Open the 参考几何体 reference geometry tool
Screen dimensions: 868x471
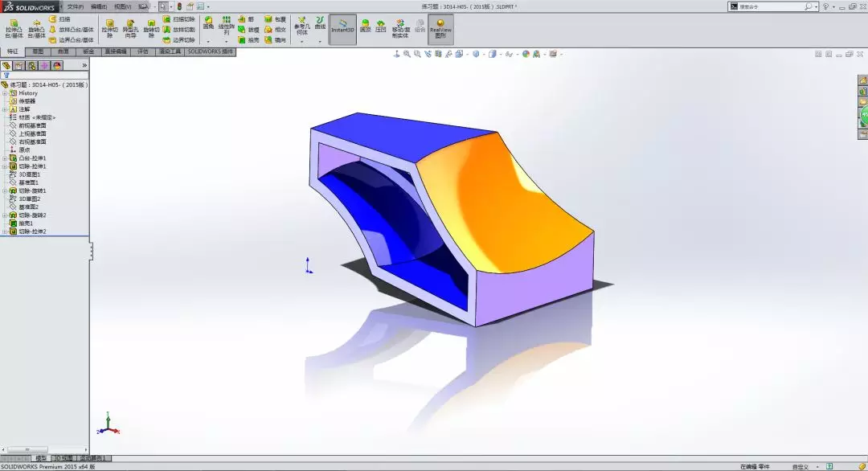(301, 26)
